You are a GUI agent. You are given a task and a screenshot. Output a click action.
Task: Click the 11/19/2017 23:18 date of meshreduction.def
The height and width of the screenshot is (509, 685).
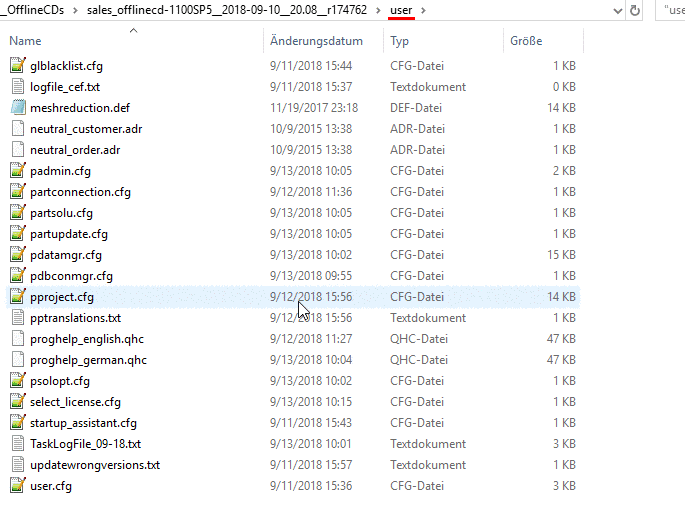[314, 108]
